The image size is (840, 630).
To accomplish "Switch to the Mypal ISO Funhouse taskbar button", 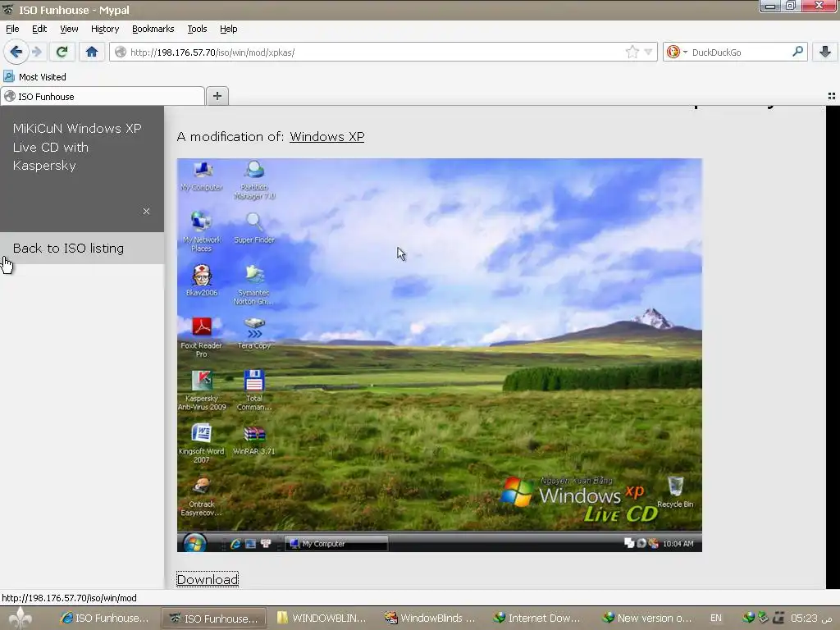I will click(x=214, y=618).
